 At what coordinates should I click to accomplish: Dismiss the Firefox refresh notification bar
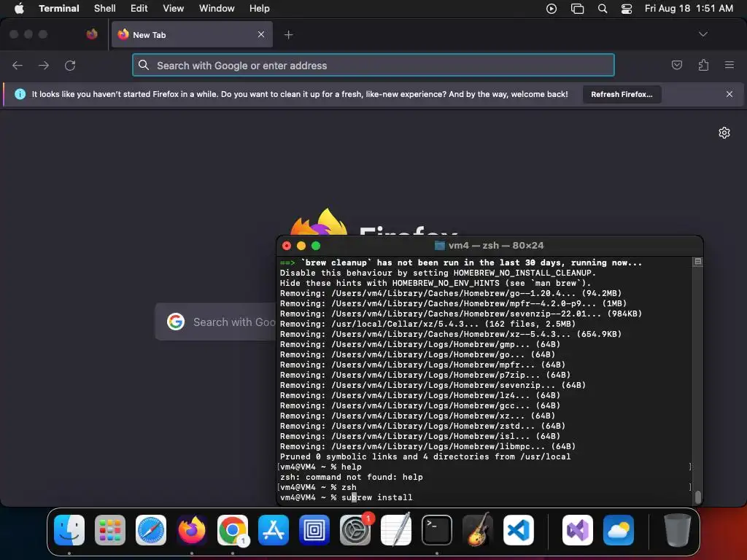(x=729, y=94)
